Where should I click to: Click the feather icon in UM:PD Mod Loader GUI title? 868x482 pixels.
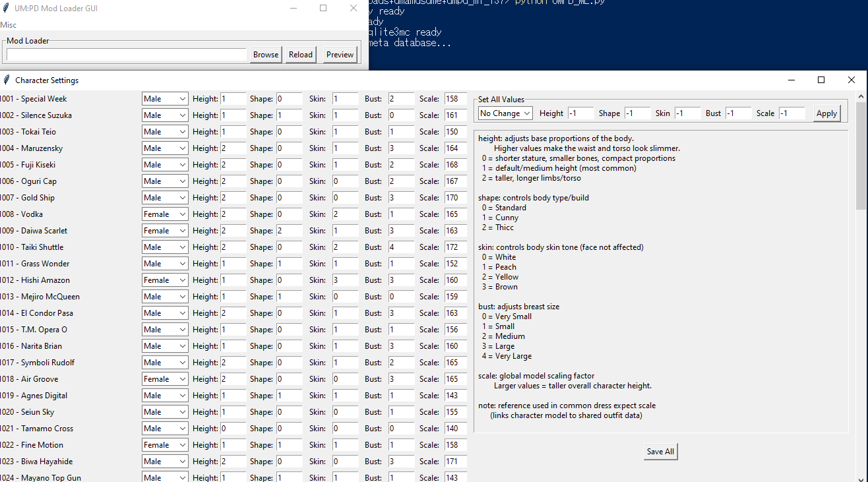pos(6,8)
